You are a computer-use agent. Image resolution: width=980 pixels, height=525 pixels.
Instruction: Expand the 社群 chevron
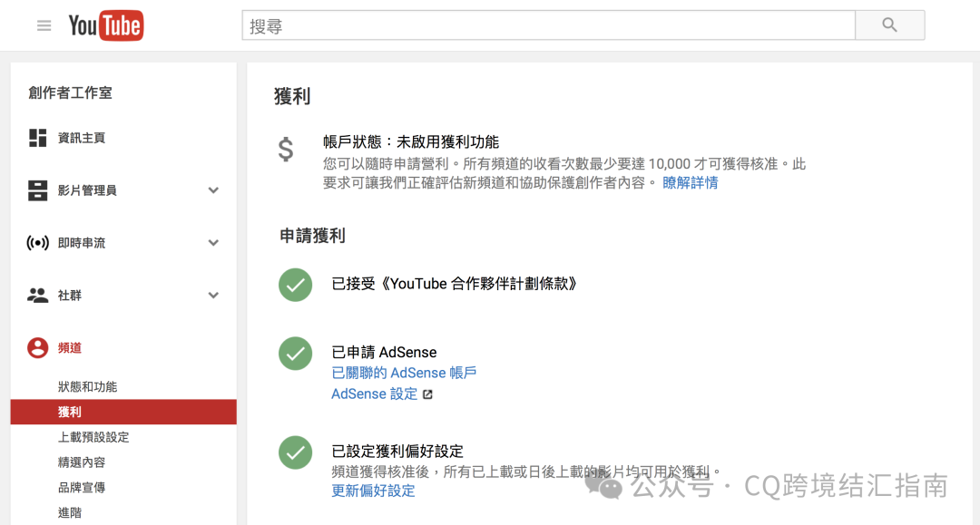coord(213,296)
